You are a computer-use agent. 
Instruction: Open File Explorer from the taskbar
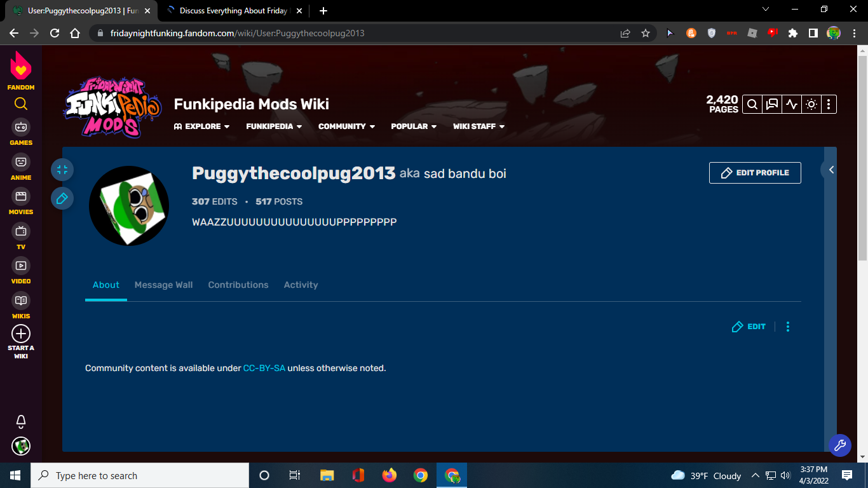pyautogui.click(x=327, y=475)
